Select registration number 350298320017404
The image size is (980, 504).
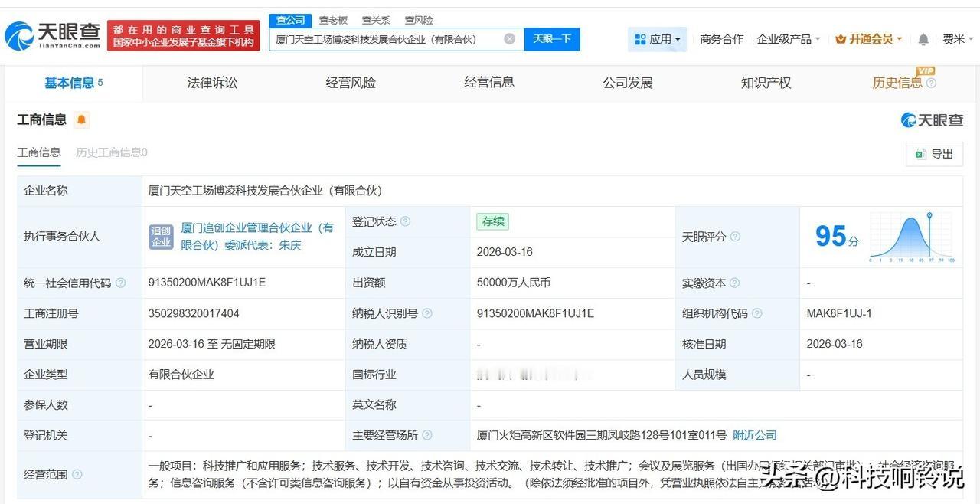(194, 313)
